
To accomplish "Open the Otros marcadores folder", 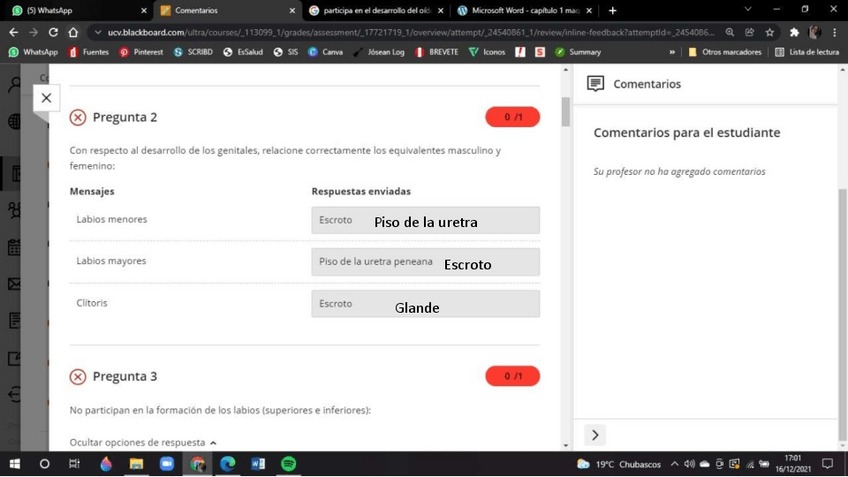I will 725,52.
